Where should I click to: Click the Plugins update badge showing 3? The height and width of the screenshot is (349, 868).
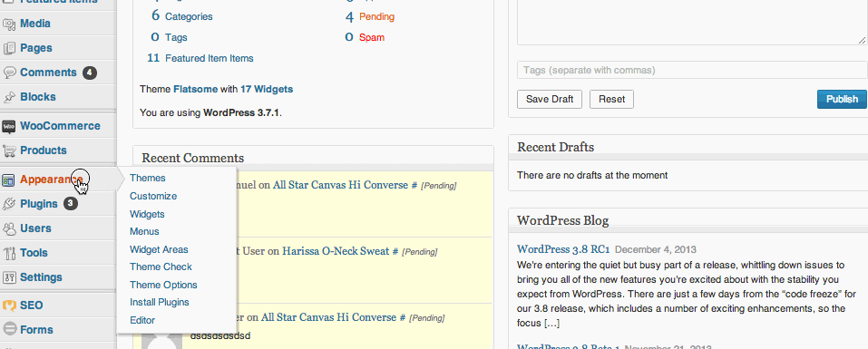71,204
